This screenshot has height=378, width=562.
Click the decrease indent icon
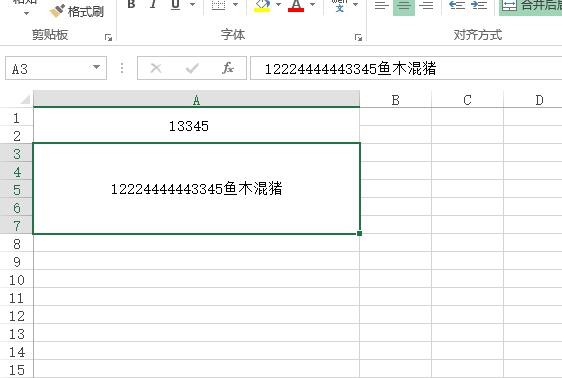coord(457,5)
